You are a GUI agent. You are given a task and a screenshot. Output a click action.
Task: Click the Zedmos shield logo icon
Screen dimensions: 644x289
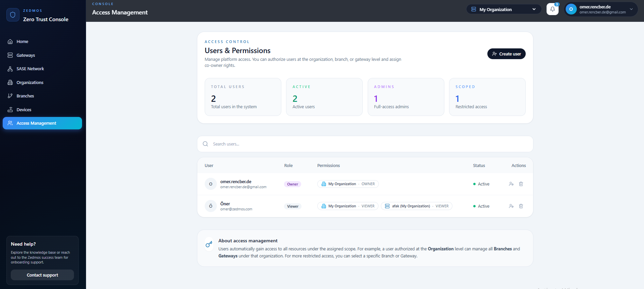click(x=13, y=15)
